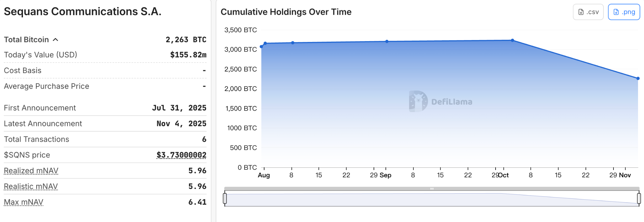The height and width of the screenshot is (222, 644).
Task: Collapse the Total Bitcoin section chevron
Action: [x=56, y=40]
